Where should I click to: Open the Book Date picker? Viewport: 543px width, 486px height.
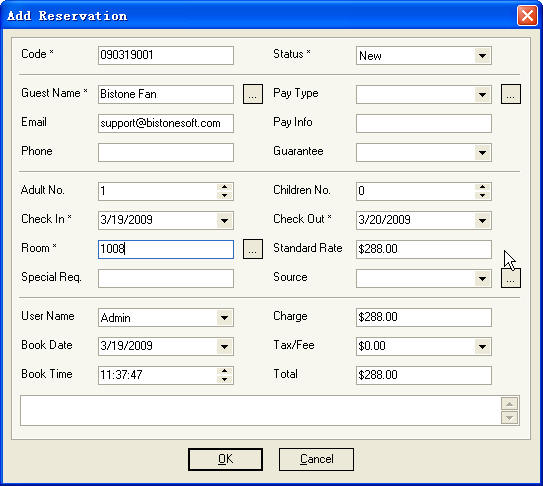pyautogui.click(x=224, y=346)
